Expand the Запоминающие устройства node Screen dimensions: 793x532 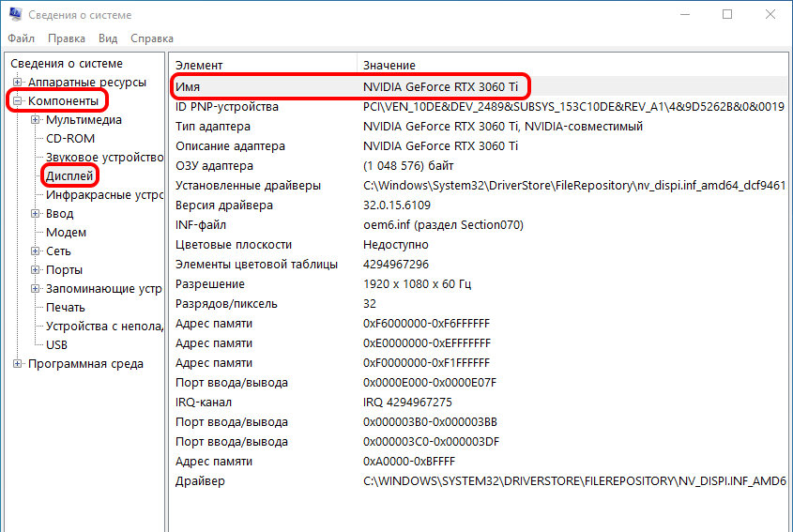click(x=35, y=288)
